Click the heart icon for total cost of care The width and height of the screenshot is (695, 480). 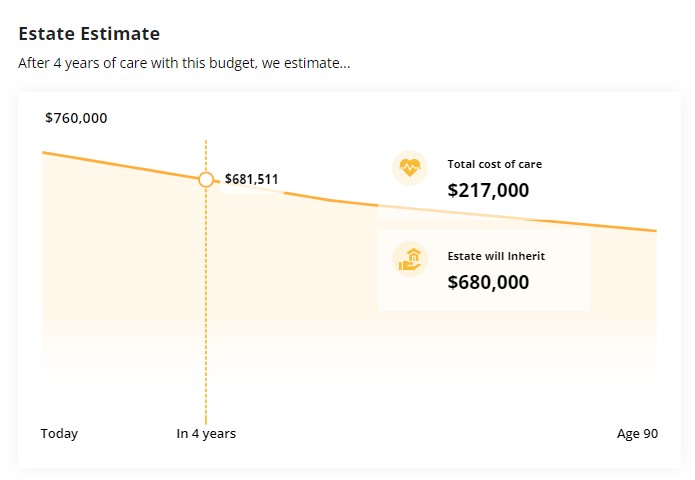[x=409, y=167]
